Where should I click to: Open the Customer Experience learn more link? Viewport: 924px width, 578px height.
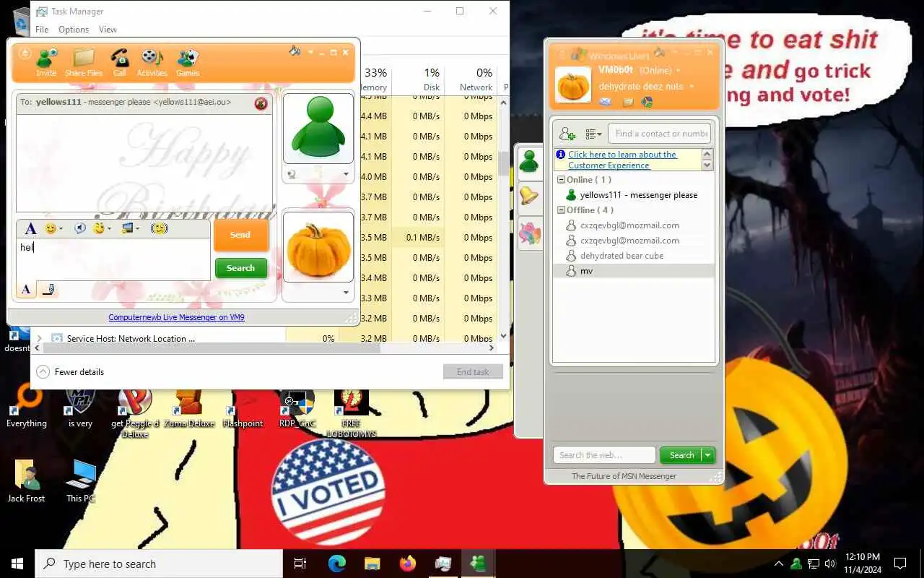[x=622, y=160]
